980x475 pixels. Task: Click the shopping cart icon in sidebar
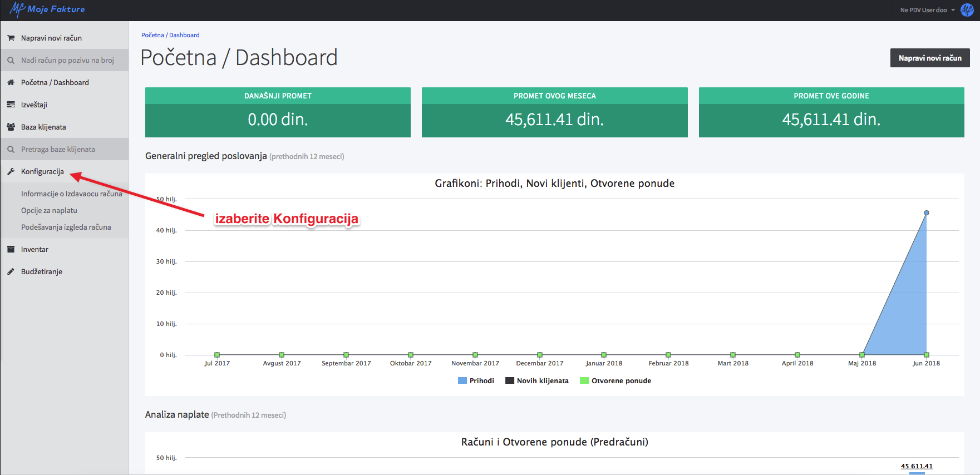(11, 38)
